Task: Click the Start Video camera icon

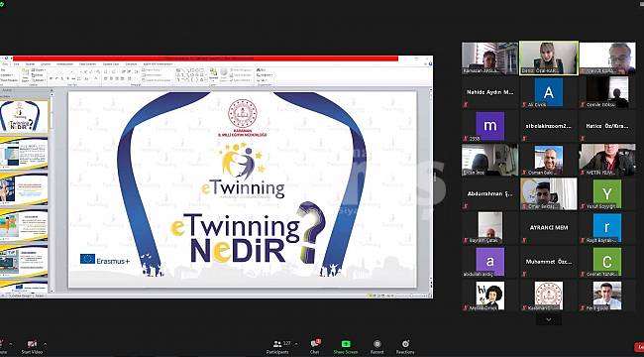Action: (x=32, y=344)
